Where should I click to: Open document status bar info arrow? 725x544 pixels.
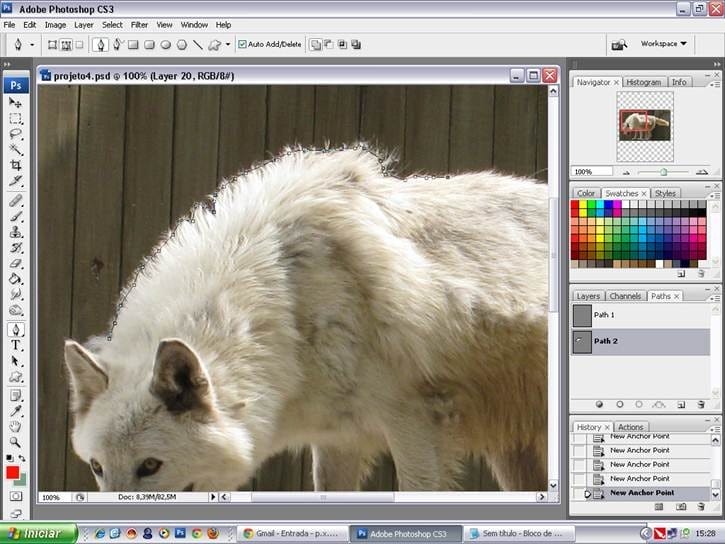213,497
